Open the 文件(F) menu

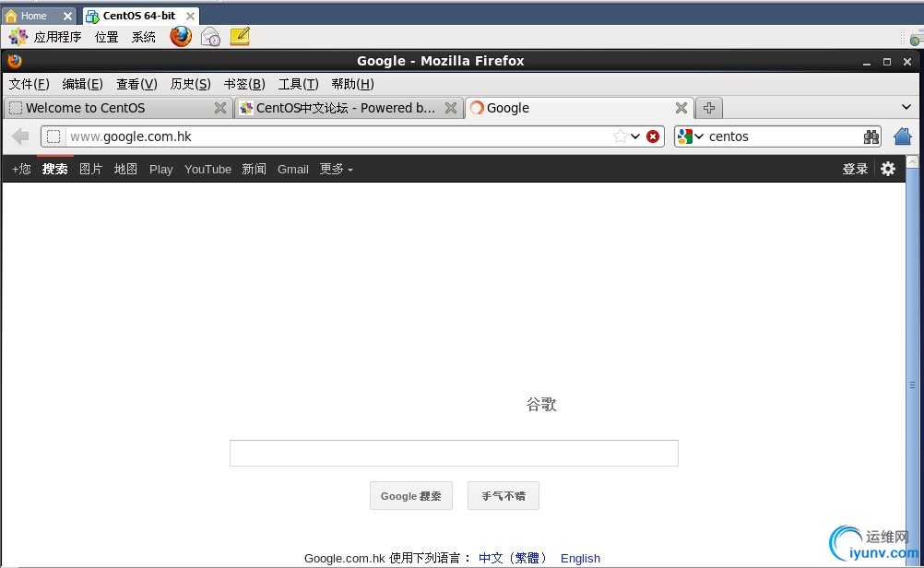coord(29,84)
